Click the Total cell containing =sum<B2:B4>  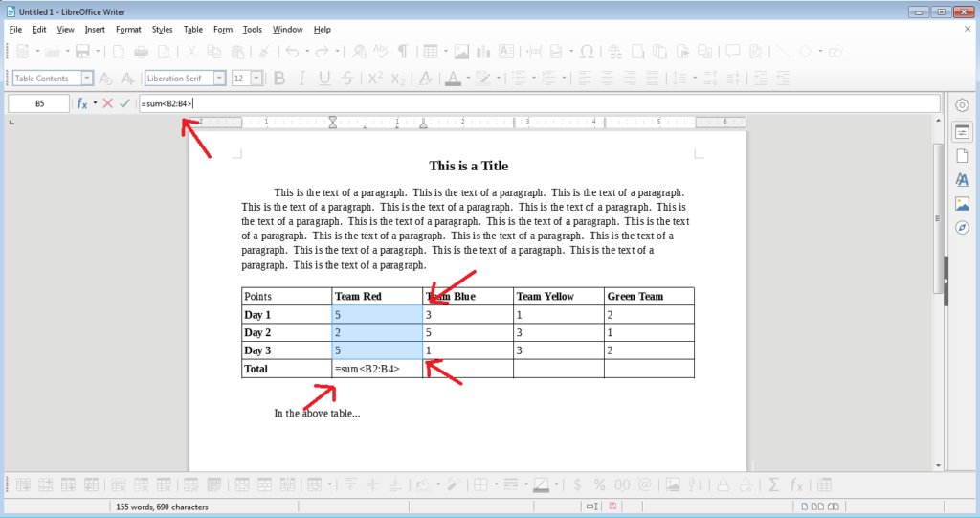click(x=377, y=369)
